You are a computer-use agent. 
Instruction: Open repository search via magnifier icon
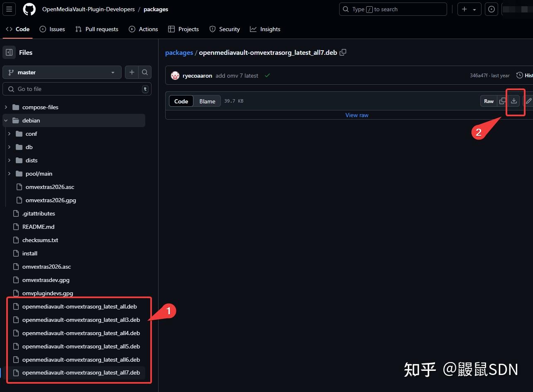[144, 72]
